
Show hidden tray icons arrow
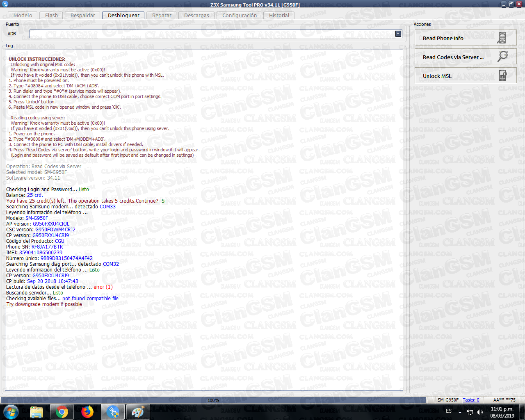click(460, 412)
